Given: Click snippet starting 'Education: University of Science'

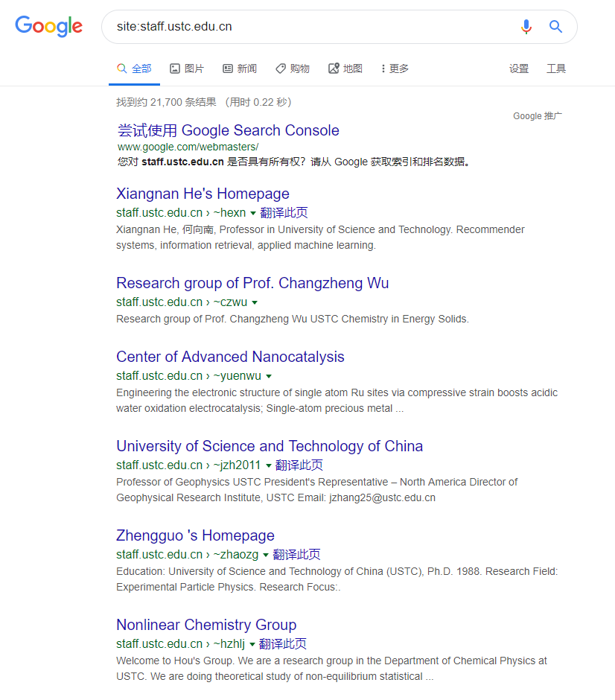Looking at the screenshot, I should (x=337, y=579).
